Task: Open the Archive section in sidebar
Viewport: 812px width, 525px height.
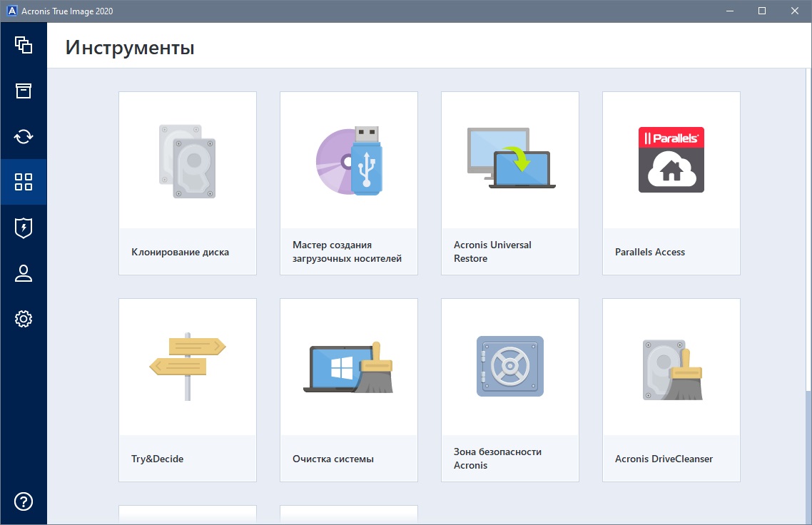Action: [24, 91]
